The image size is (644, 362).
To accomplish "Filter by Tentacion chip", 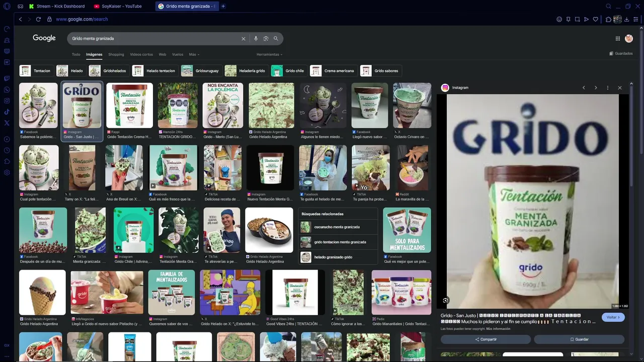I will [x=36, y=71].
